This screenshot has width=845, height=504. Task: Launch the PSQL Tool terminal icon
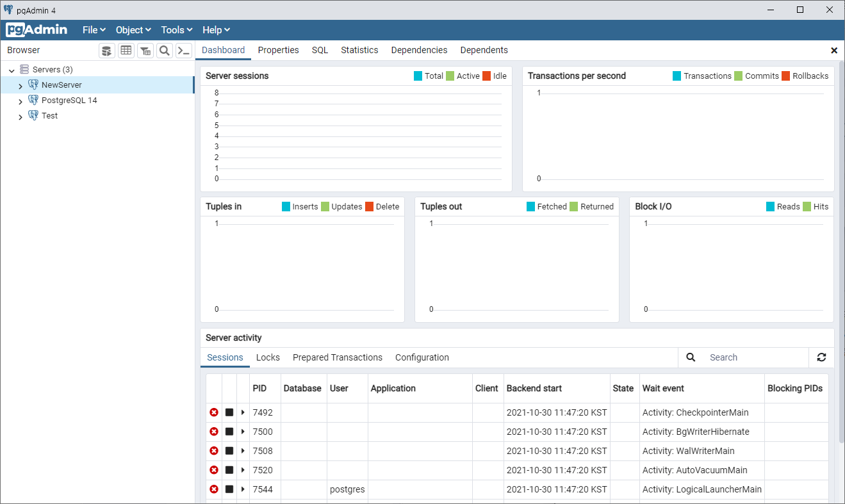tap(184, 51)
